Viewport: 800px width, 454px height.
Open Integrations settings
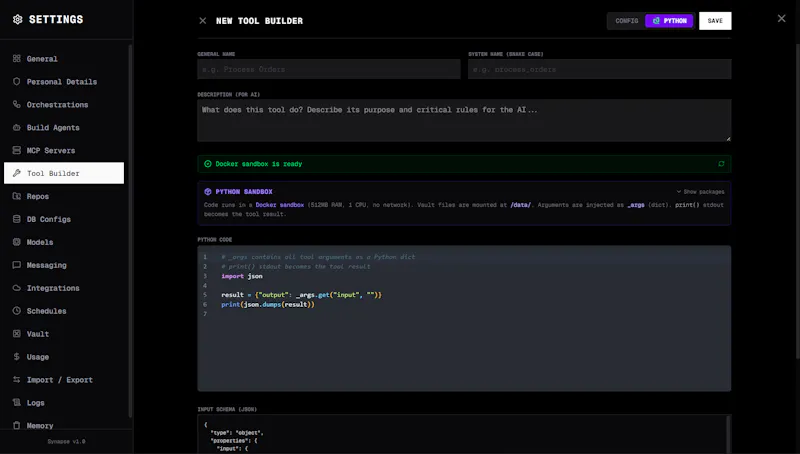coord(64,288)
